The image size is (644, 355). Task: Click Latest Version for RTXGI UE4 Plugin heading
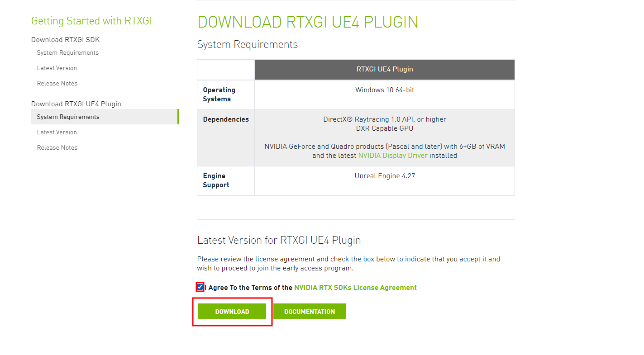279,240
